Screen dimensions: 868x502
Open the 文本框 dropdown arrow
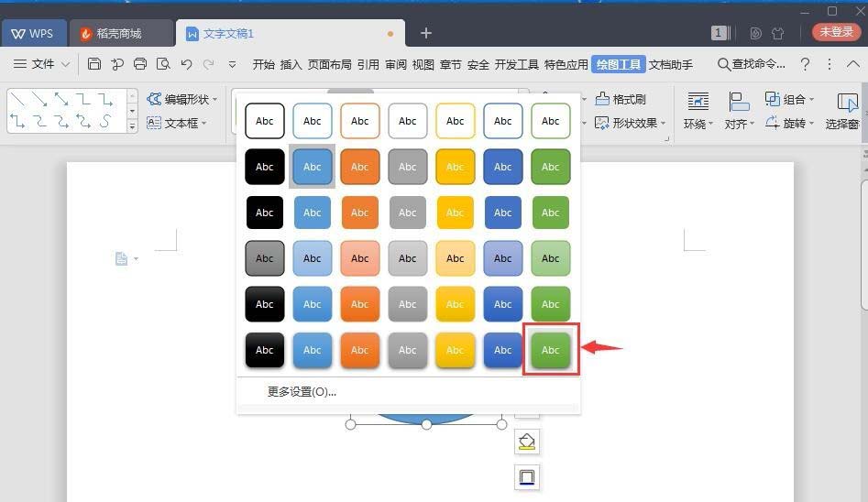click(x=203, y=123)
